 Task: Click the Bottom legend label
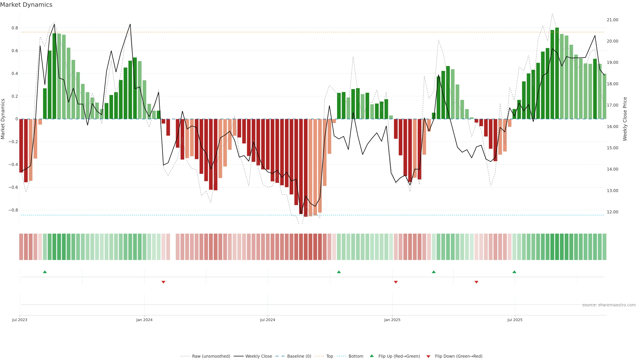(x=356, y=356)
